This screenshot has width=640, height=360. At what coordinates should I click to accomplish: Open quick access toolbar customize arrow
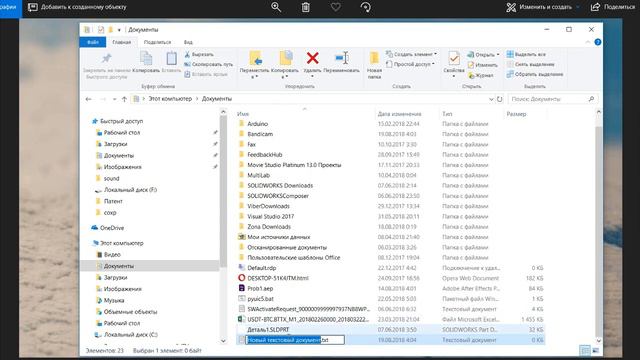(x=119, y=30)
